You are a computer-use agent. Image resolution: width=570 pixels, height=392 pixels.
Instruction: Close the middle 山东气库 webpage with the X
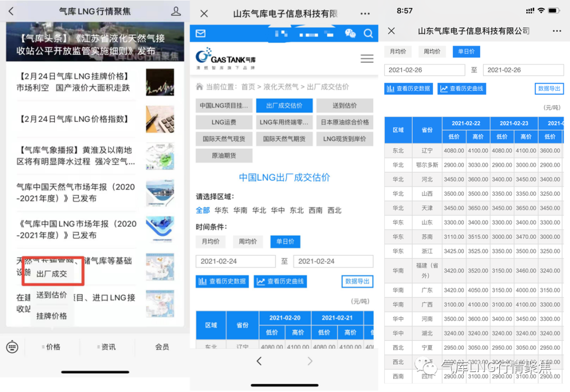click(204, 14)
